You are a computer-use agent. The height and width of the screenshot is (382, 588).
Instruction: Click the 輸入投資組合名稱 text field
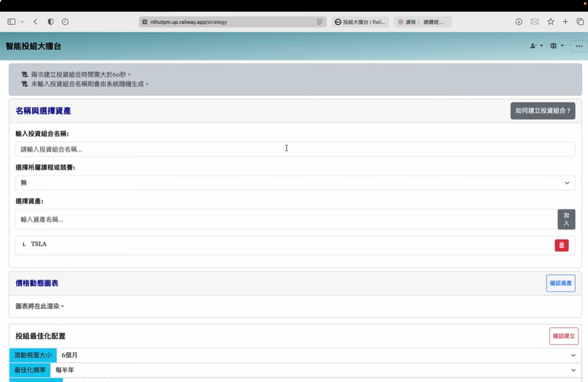(295, 149)
